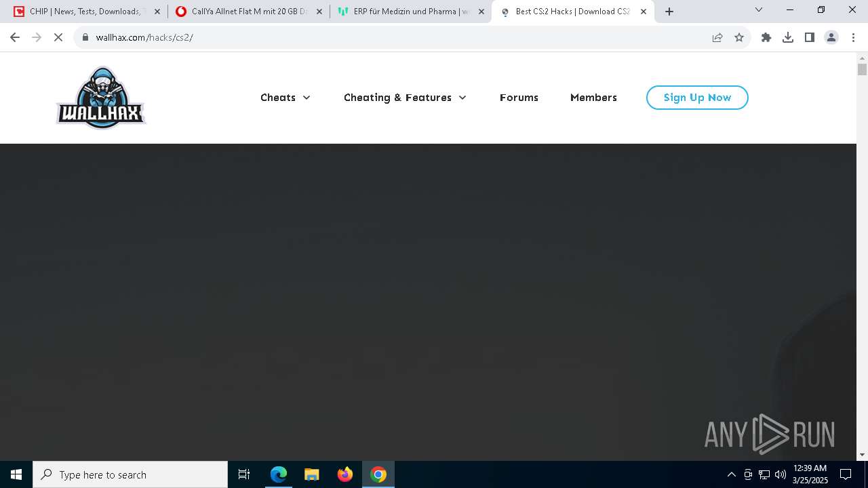Close the ERP für Medizin tab
Image resolution: width=868 pixels, height=488 pixels.
[481, 12]
